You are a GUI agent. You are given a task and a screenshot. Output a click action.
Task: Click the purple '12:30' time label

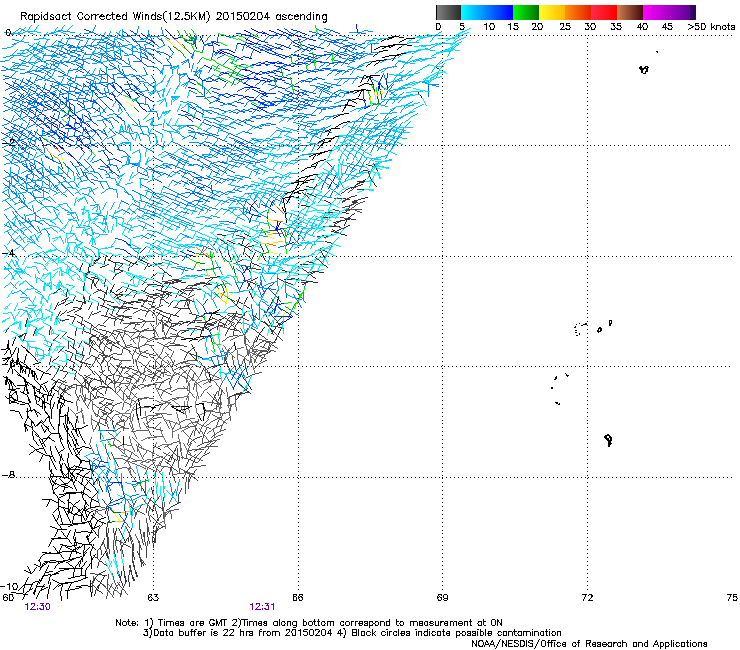click(x=37, y=607)
